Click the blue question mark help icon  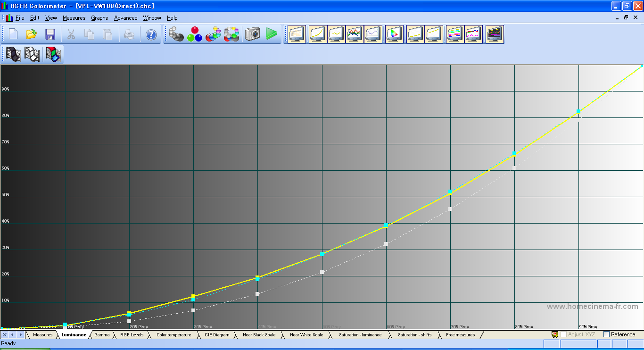click(x=151, y=34)
